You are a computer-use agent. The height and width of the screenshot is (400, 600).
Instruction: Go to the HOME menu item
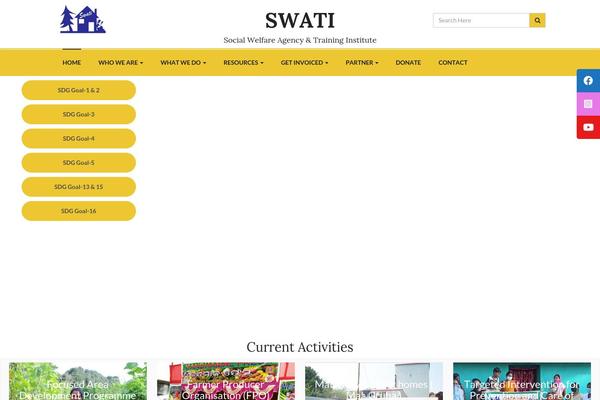point(72,62)
